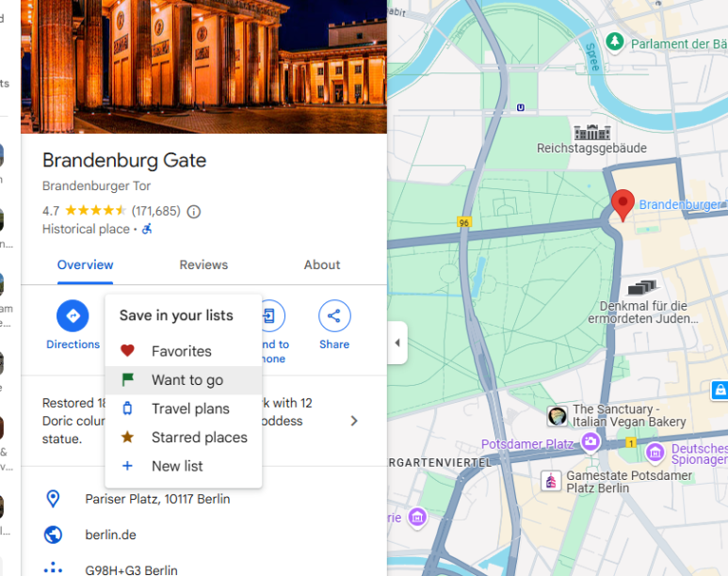Screen dimensions: 728x576
Task: Click route 96 road shield
Action: point(463,222)
